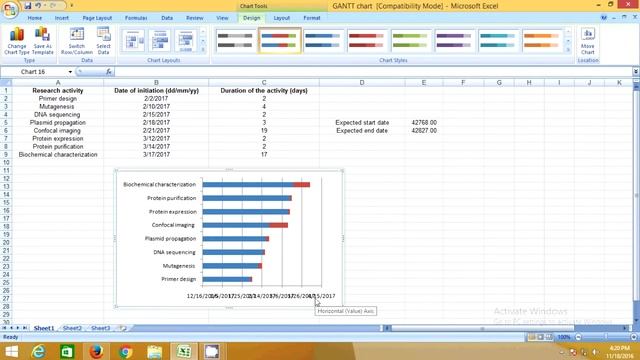640x360 pixels.
Task: Switch to Page Break Preview icon
Action: (x=549, y=337)
